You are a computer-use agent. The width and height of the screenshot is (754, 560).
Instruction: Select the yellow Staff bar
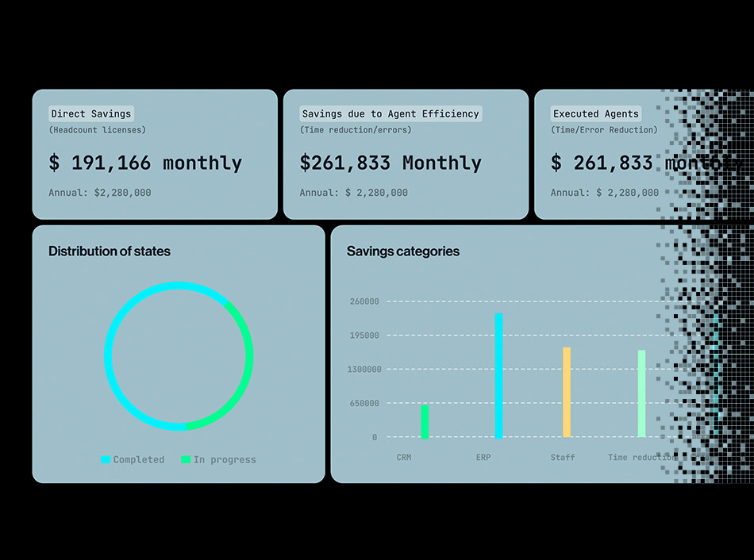[x=567, y=392]
